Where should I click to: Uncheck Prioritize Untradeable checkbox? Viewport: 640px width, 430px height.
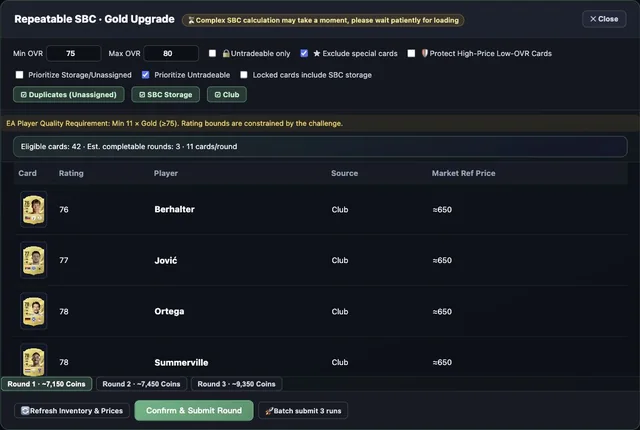pos(145,75)
